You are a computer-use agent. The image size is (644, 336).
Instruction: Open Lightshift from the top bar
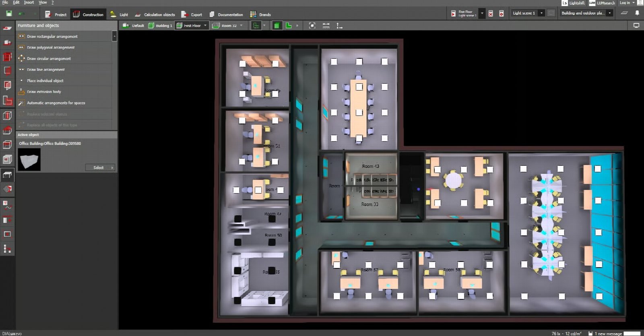point(573,3)
